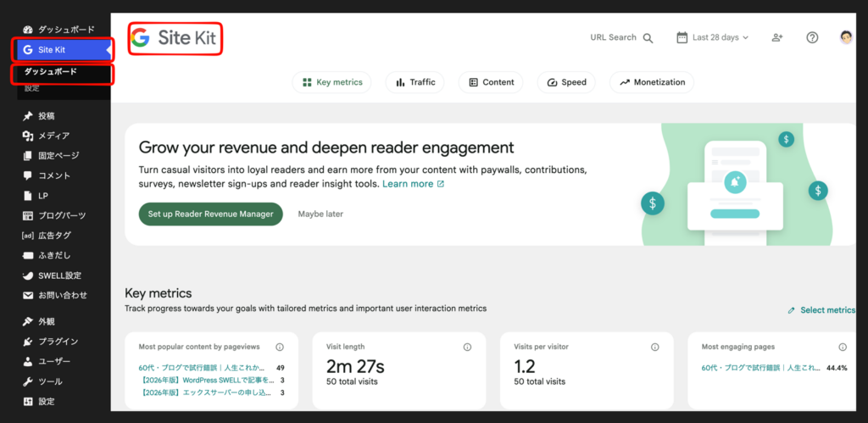Open Site Kit 設定 submenu item
The image size is (868, 423).
tap(31, 88)
